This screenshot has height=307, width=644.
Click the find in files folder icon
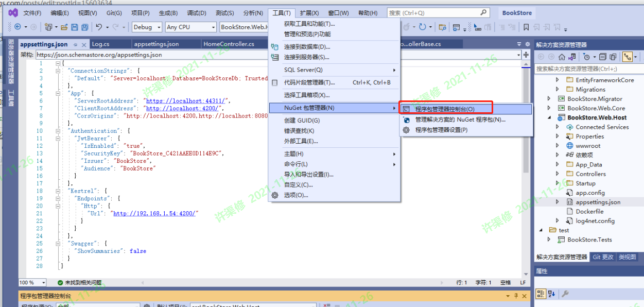[442, 27]
